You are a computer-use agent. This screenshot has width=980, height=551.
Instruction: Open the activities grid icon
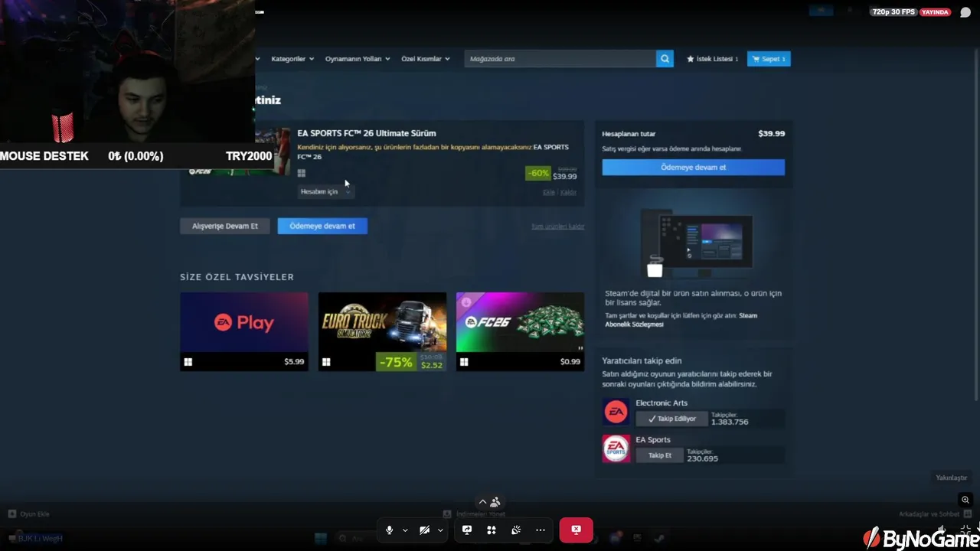(x=492, y=530)
